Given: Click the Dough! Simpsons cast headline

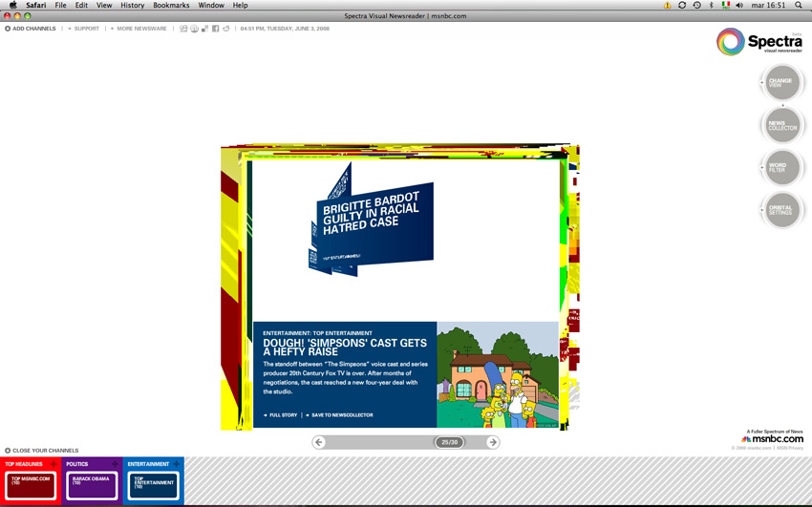Looking at the screenshot, I should pos(345,348).
